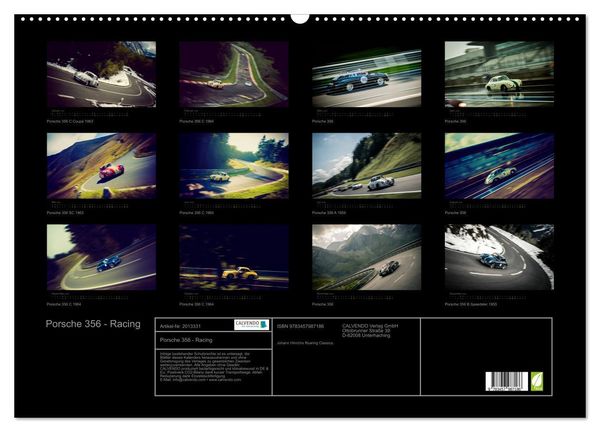Click the 'Johann Hinrichs Roaring Classics' author line
Viewport: 600px width, 432px height.
coord(305,343)
